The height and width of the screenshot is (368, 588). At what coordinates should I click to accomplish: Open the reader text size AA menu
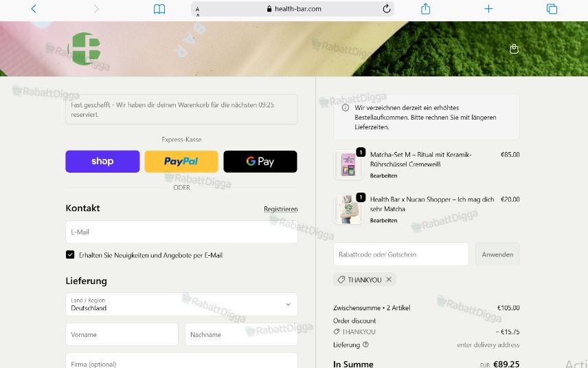(198, 9)
